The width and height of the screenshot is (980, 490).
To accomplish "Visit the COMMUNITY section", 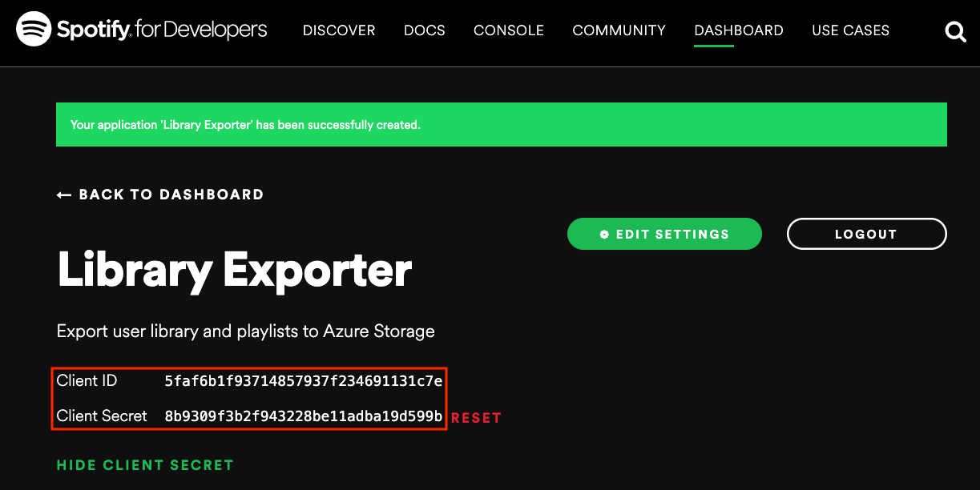I will pos(619,30).
